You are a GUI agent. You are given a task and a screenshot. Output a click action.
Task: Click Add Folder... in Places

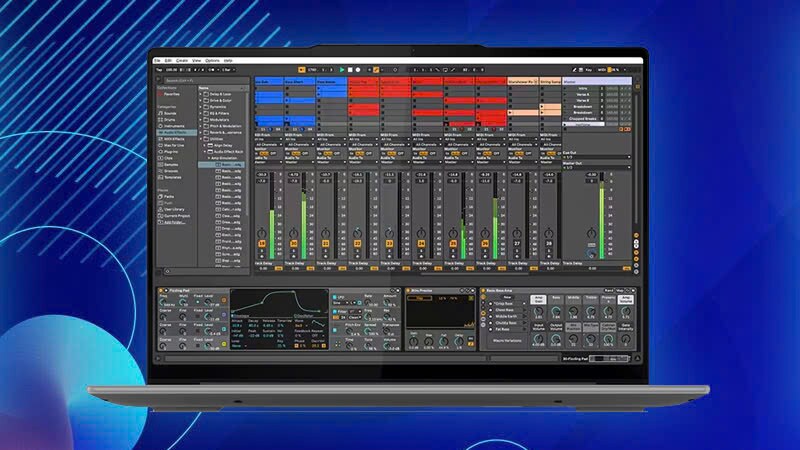click(x=175, y=222)
